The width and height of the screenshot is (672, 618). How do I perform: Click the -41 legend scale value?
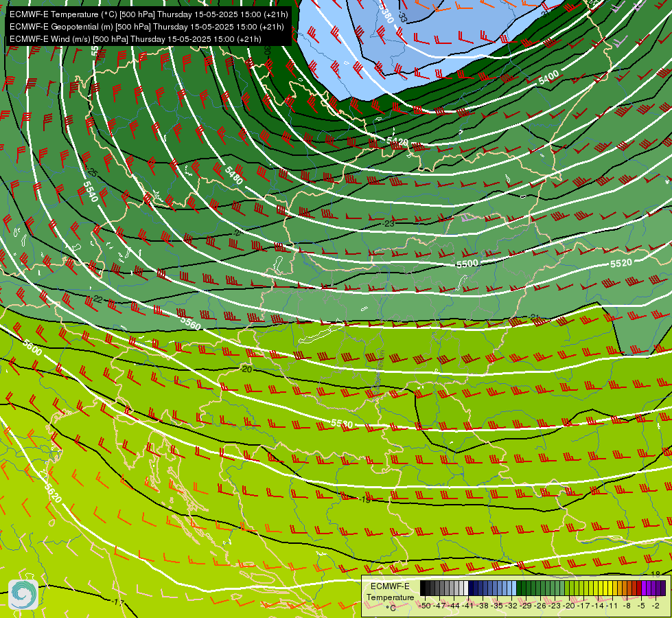(x=468, y=606)
